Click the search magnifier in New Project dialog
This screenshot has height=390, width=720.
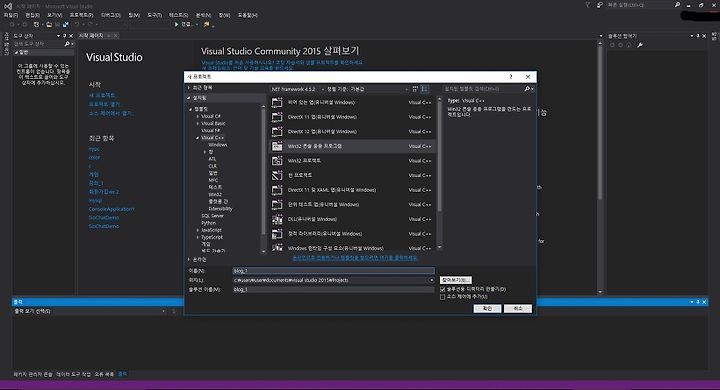[x=527, y=89]
